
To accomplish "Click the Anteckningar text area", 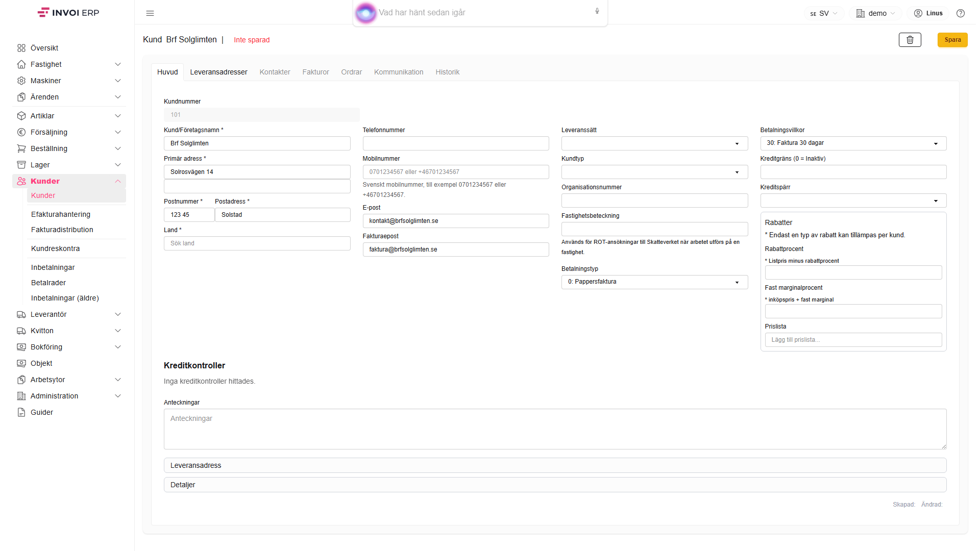I will click(x=555, y=429).
